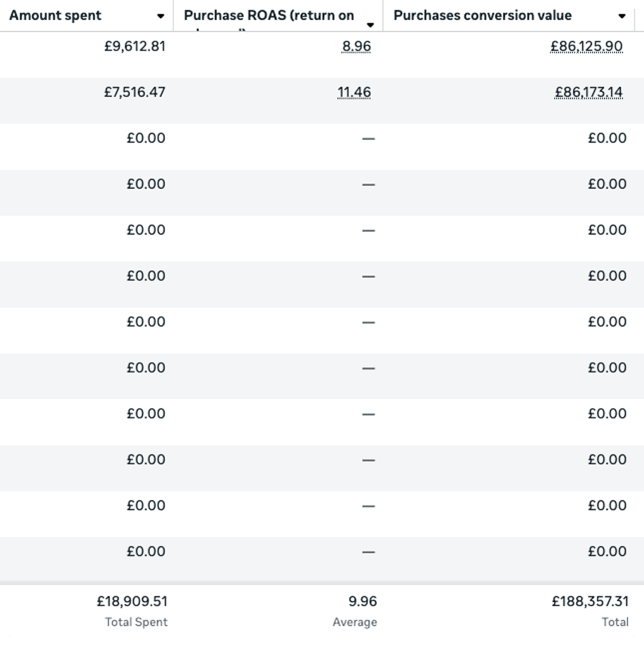Click the Average label under ROAS total
The width and height of the screenshot is (644, 646).
[354, 622]
